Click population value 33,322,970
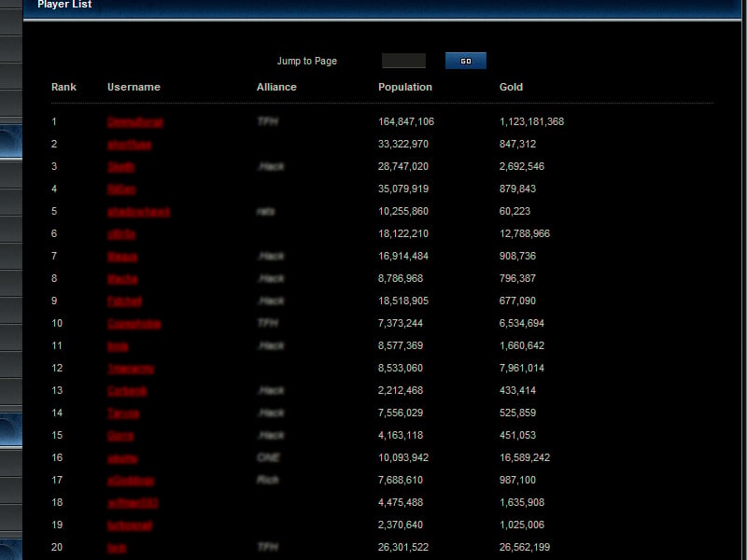The image size is (747, 560). (x=403, y=144)
